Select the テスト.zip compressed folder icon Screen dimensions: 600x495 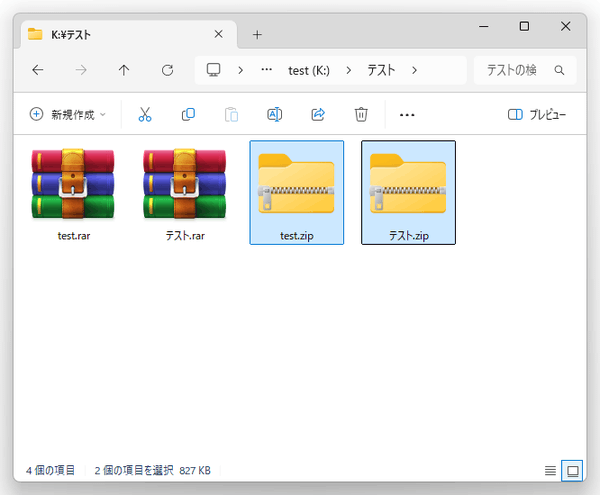(x=408, y=183)
